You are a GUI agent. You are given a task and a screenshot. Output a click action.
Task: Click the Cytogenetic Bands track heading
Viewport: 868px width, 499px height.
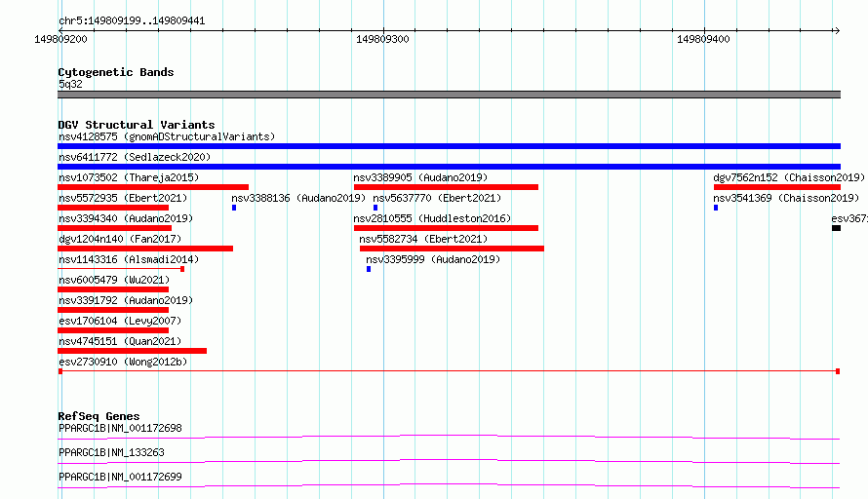pyautogui.click(x=116, y=72)
